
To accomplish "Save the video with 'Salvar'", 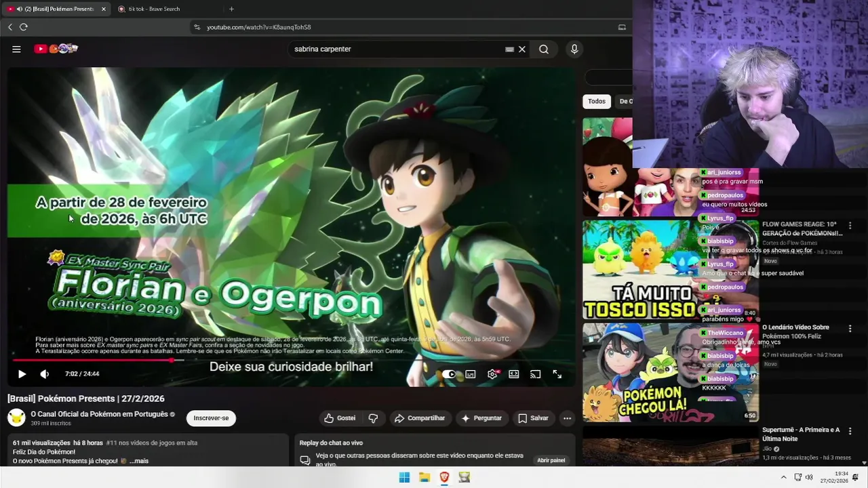I will point(533,418).
